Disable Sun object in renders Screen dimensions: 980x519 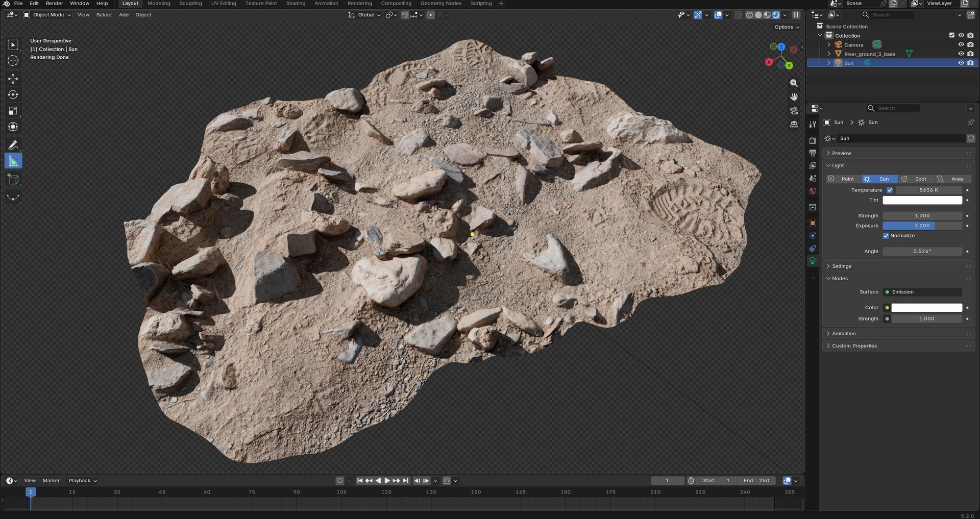(x=970, y=63)
